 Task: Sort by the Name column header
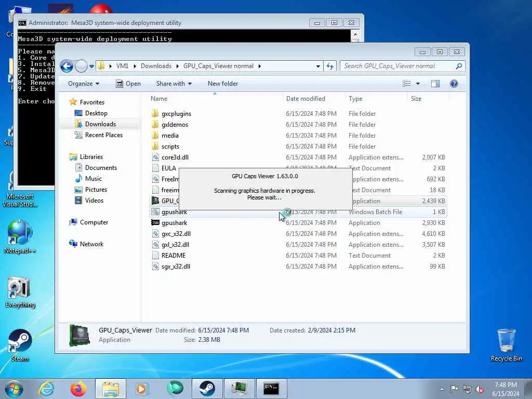click(159, 99)
